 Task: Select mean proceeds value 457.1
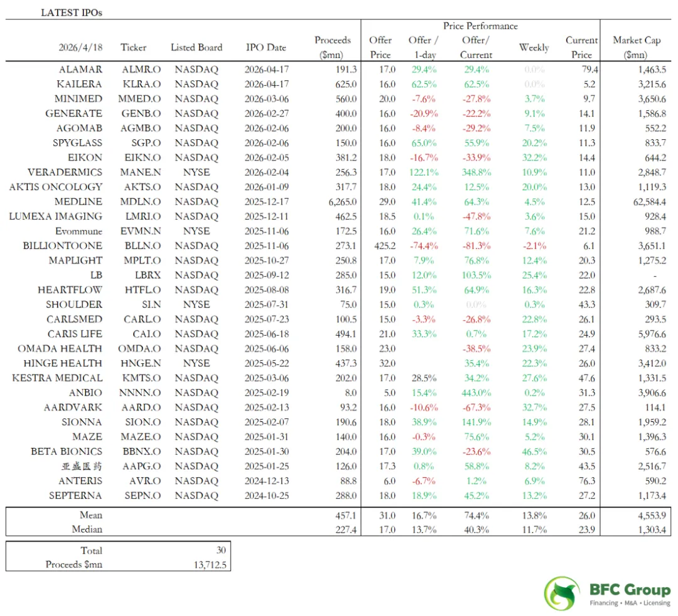point(346,516)
